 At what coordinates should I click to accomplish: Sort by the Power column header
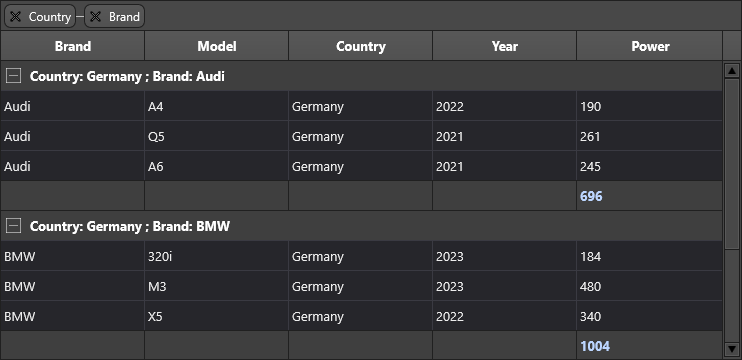650,46
